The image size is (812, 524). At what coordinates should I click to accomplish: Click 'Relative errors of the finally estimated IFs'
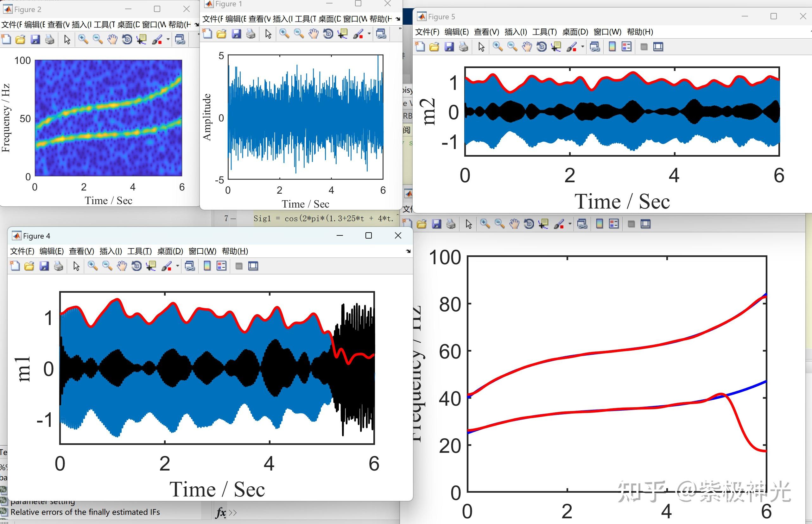pos(85,512)
